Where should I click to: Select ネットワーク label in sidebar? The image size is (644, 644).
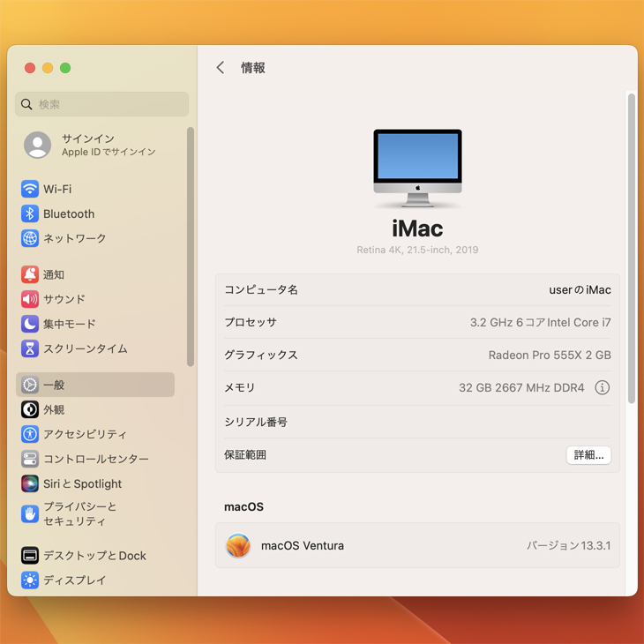point(75,238)
